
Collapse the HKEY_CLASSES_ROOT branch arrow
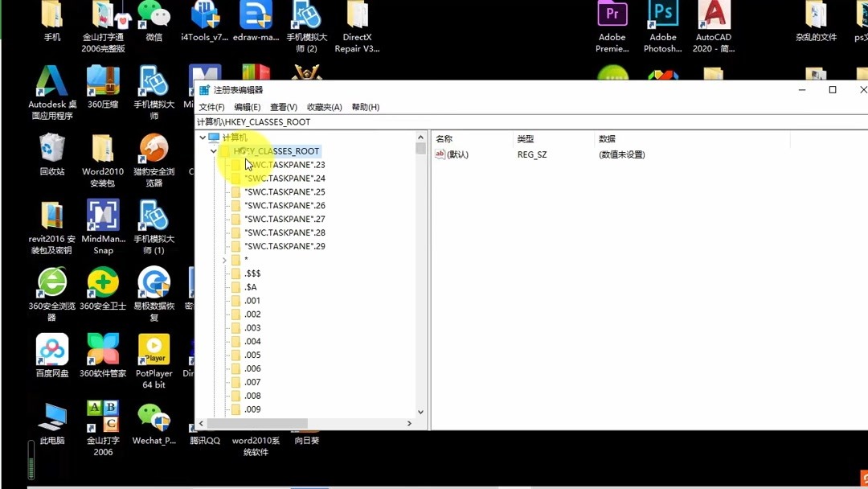[x=214, y=150]
